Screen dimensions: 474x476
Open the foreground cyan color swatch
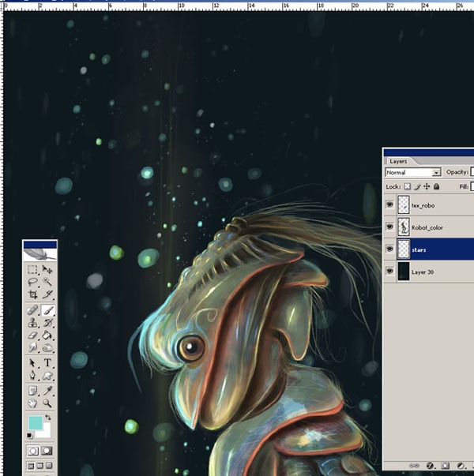[x=36, y=423]
